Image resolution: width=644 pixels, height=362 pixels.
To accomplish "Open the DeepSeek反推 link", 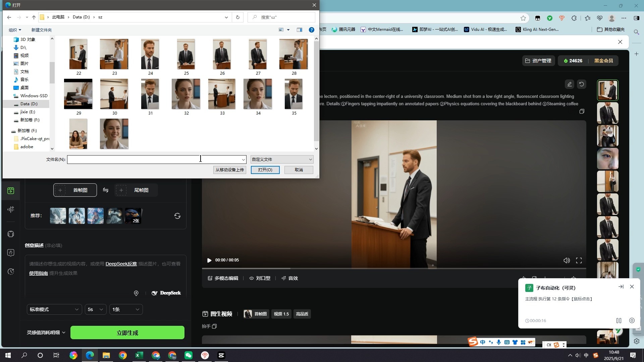I will pos(121,264).
